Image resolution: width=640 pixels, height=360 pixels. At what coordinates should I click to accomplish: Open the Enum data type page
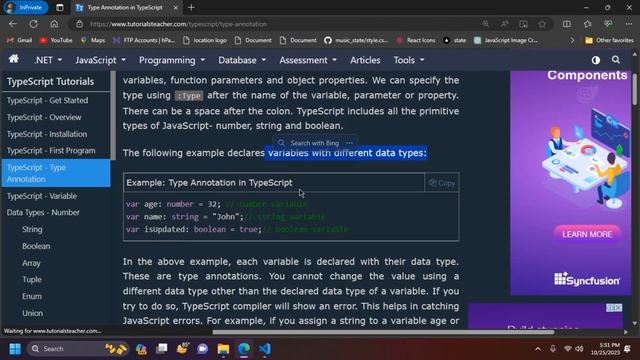pyautogui.click(x=32, y=296)
